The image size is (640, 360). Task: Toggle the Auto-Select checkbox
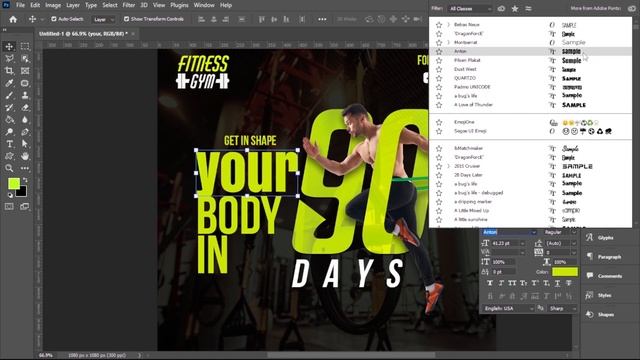(53, 19)
